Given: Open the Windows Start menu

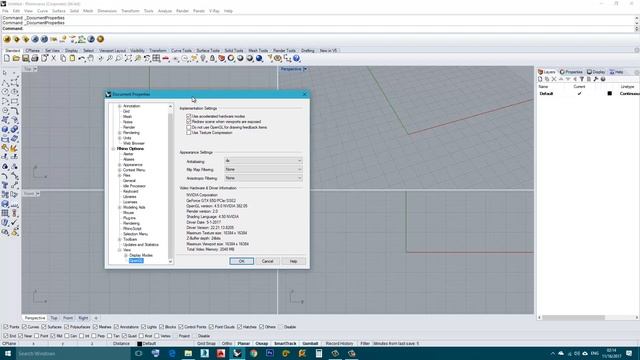Looking at the screenshot, I should pyautogui.click(x=8, y=353).
